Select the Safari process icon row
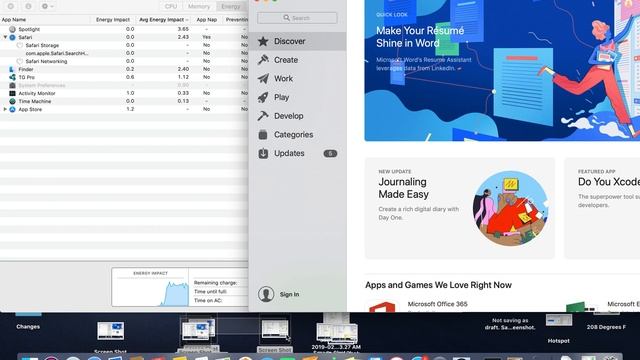The height and width of the screenshot is (360, 640). pyautogui.click(x=12, y=37)
